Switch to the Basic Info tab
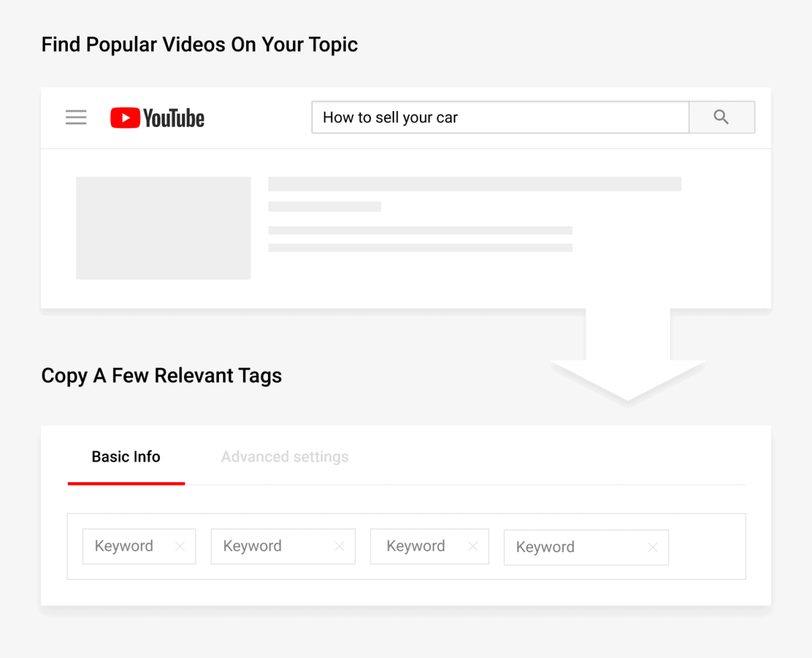This screenshot has height=658, width=812. [126, 456]
